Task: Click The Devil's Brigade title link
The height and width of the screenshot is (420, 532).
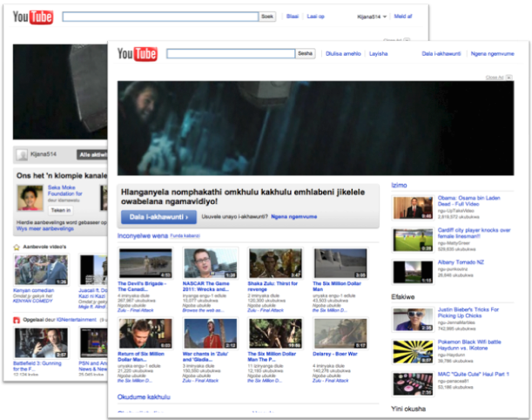Action: 142,286
